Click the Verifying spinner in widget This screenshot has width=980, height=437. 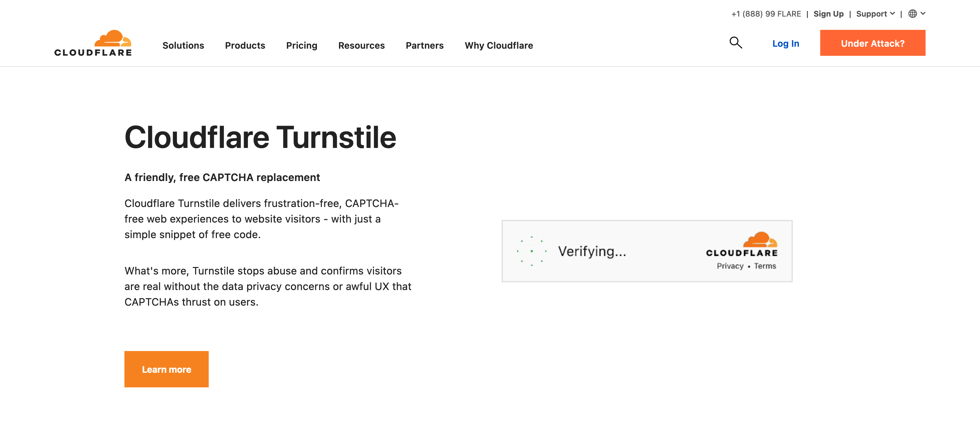tap(531, 251)
